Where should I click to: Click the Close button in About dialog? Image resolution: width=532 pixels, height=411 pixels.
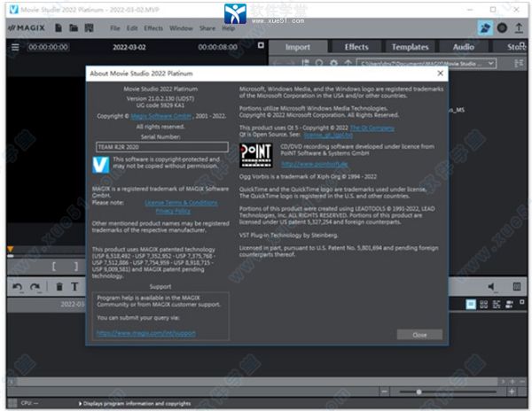pos(419,335)
